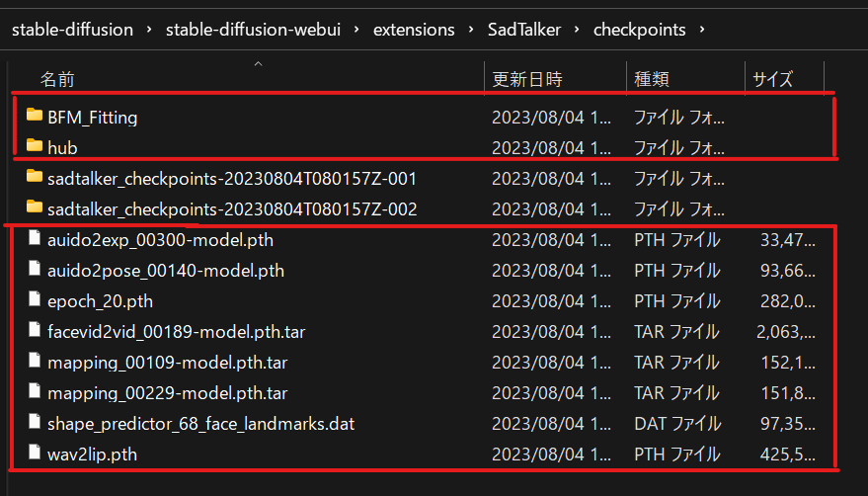Select BFM_Fitting folder name
This screenshot has height=496, width=868.
point(93,118)
